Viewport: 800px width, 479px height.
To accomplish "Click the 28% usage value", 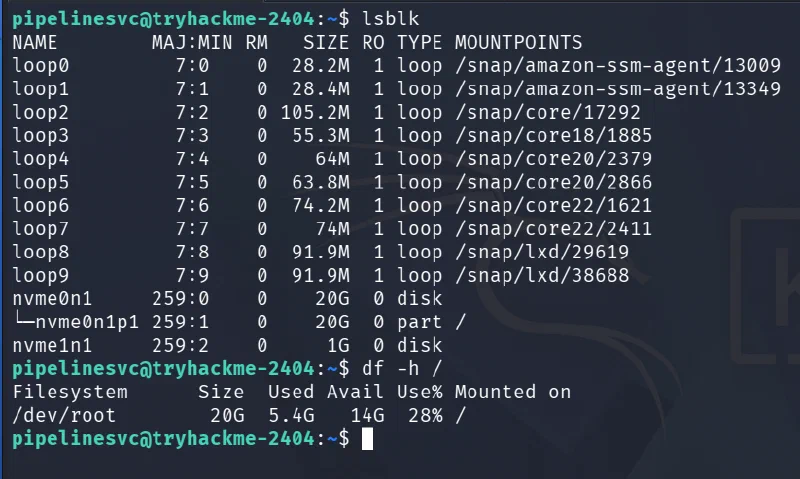I will [425, 415].
